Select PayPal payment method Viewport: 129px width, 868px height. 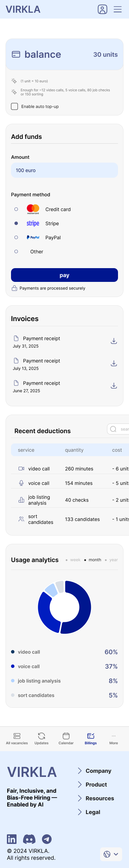[x=16, y=238]
